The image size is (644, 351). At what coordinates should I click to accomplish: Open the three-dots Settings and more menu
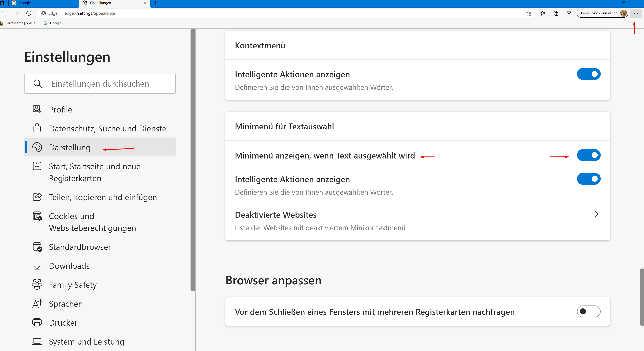(x=636, y=13)
